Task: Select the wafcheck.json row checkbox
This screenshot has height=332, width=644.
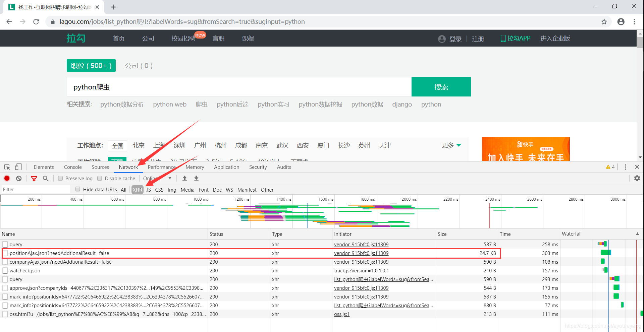Action: point(5,270)
